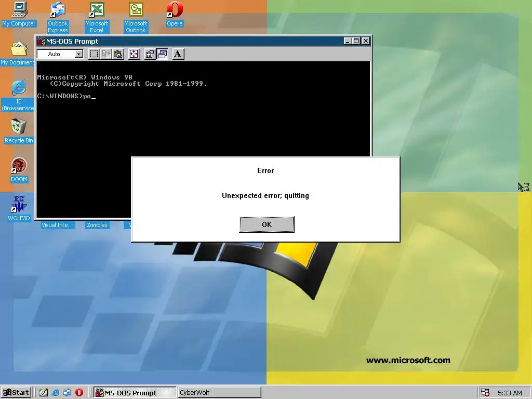
Task: Select the Recycle Bin desktop icon
Action: point(19,131)
